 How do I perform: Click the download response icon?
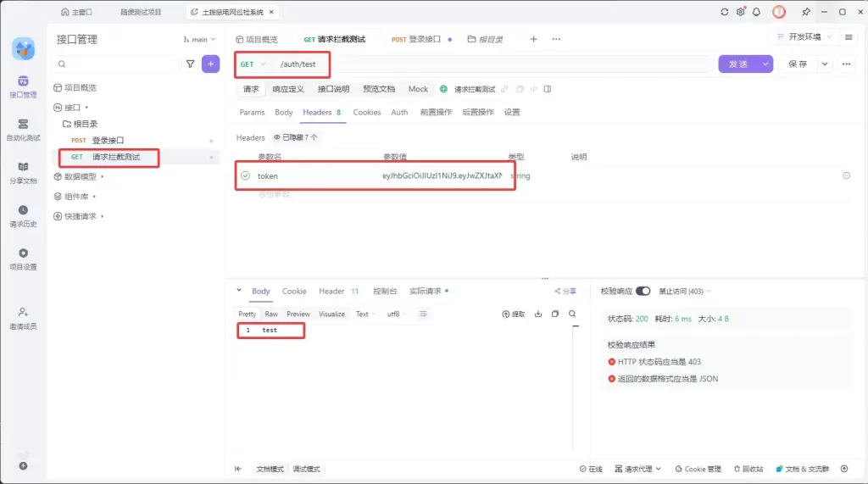click(538, 314)
